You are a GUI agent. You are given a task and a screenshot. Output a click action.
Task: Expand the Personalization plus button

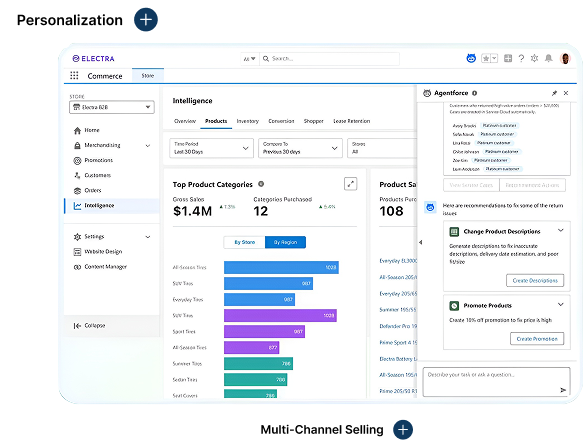point(146,19)
